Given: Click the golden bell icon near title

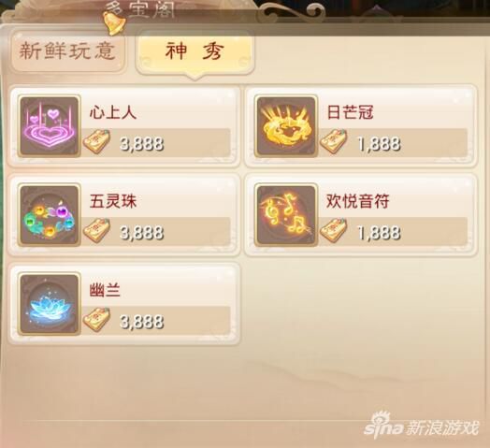Looking at the screenshot, I should [114, 22].
